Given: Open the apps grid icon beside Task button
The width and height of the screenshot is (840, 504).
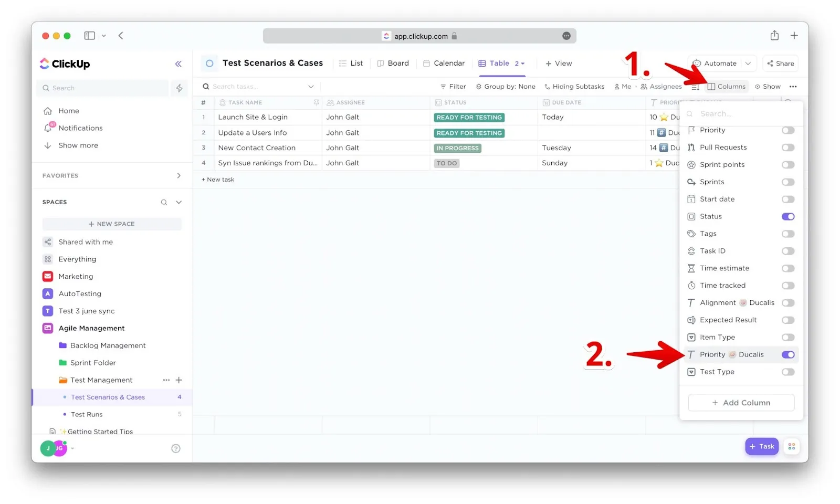Looking at the screenshot, I should coord(791,446).
